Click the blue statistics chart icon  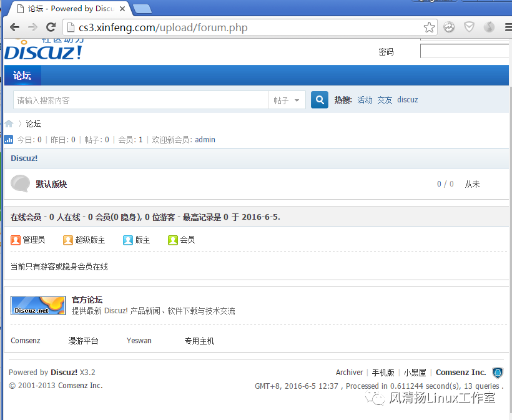tap(9, 140)
